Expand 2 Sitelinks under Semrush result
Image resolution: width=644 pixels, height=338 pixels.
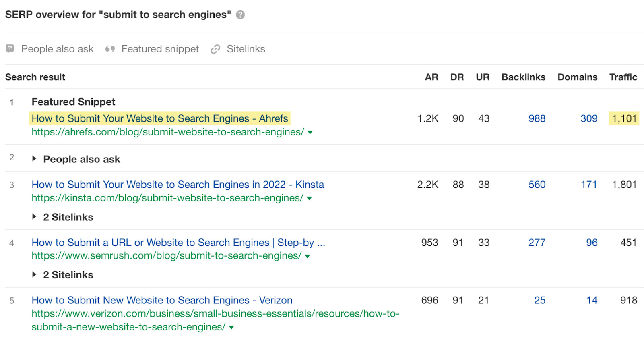point(34,274)
